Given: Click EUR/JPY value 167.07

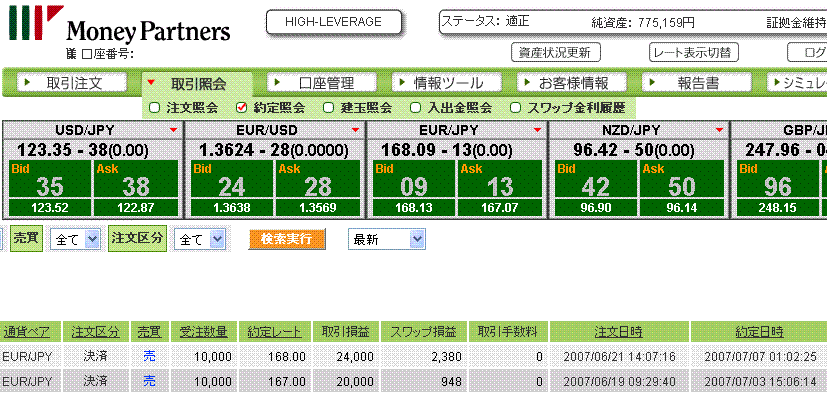Looking at the screenshot, I should pyautogui.click(x=500, y=208).
